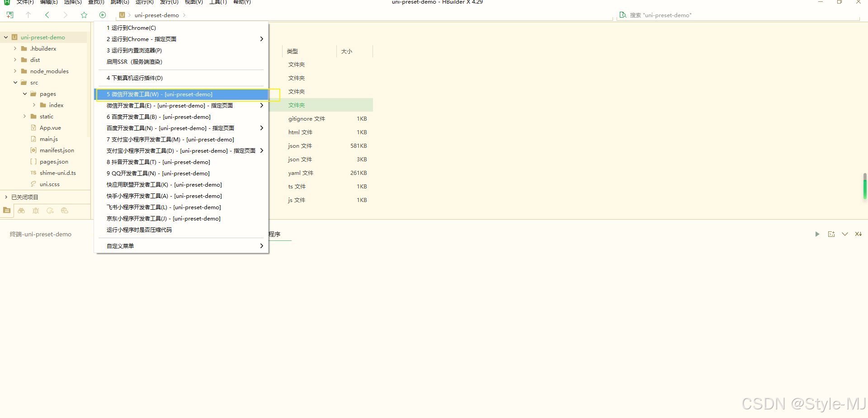Navigate back with the left arrow
Screen dimensions: 868x418
pyautogui.click(x=47, y=15)
